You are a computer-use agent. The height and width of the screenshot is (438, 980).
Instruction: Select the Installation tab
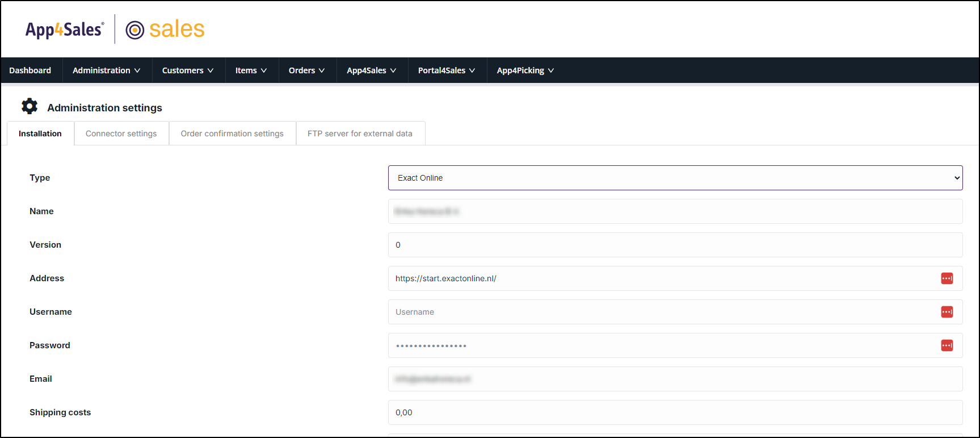(x=40, y=134)
